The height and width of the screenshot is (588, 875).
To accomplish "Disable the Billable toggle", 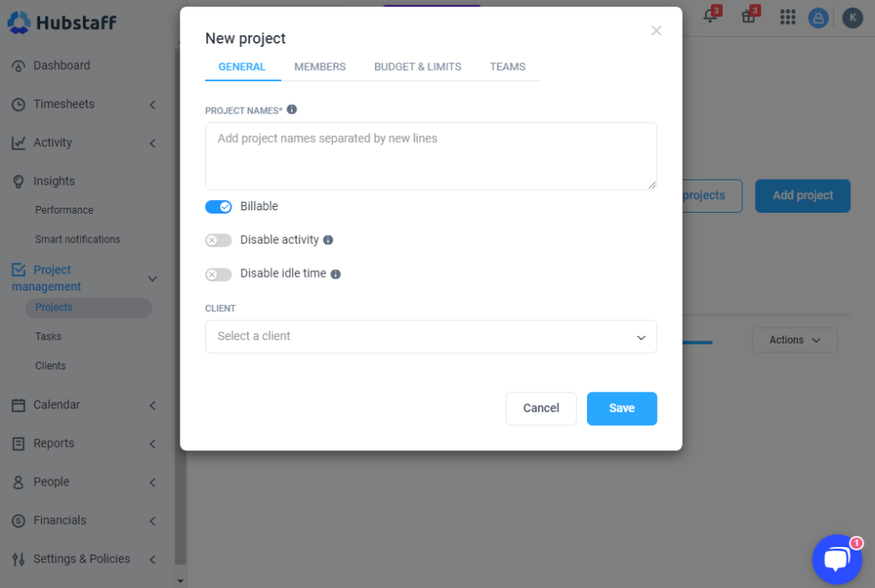I will (218, 206).
